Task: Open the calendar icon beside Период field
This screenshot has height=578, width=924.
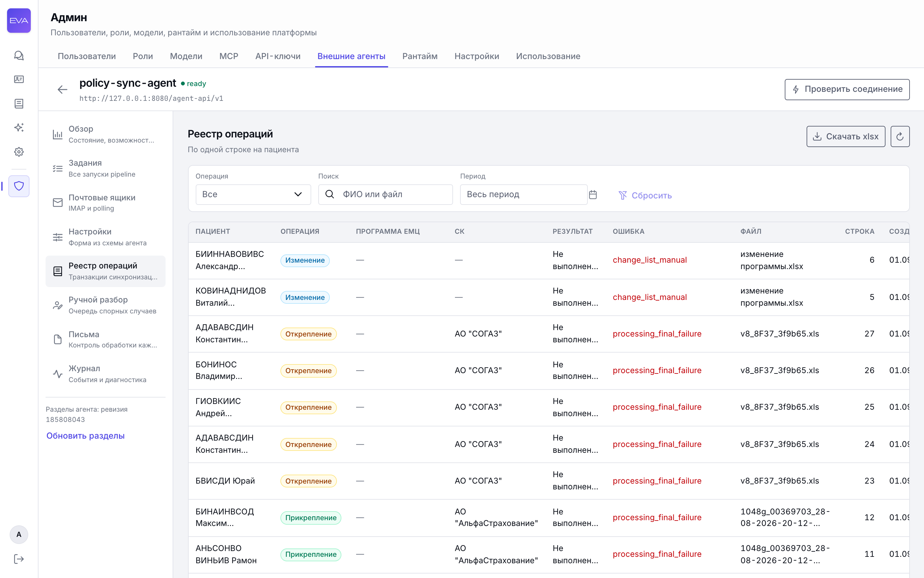Action: coord(593,195)
